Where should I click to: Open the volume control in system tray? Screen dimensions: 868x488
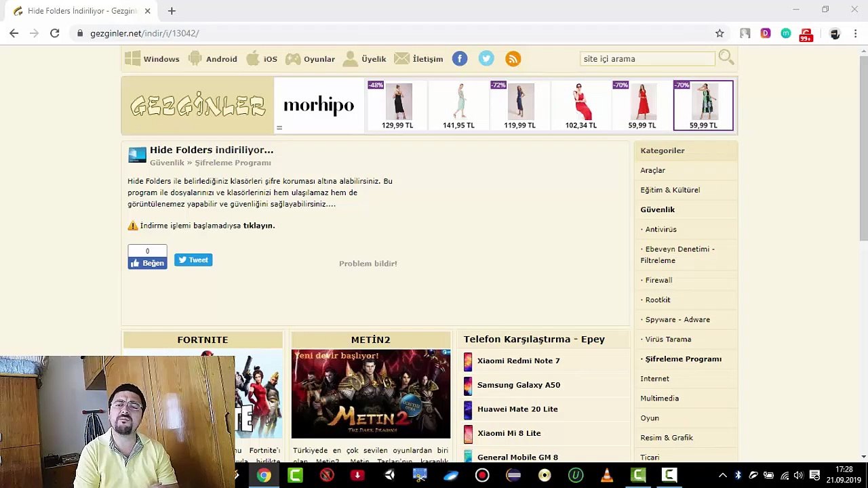point(799,475)
